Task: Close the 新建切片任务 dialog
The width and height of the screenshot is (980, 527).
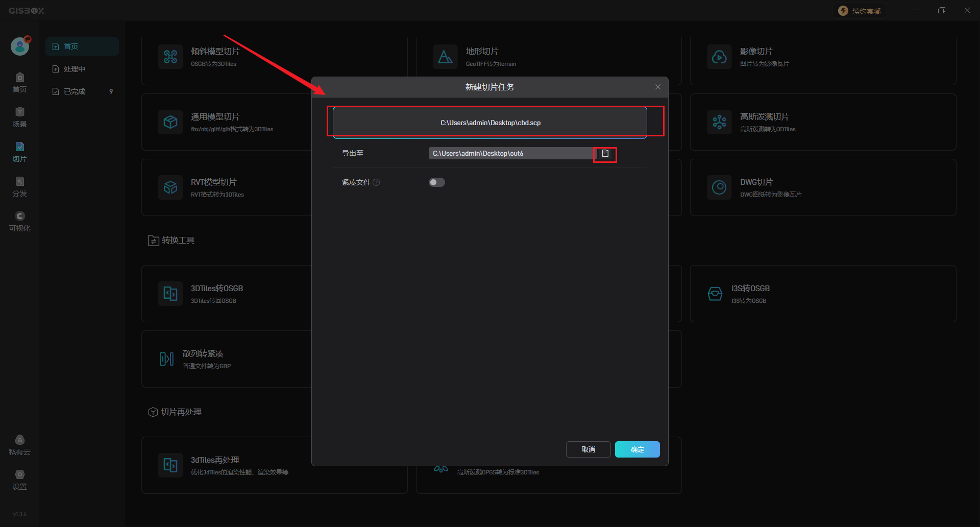Action: [658, 87]
